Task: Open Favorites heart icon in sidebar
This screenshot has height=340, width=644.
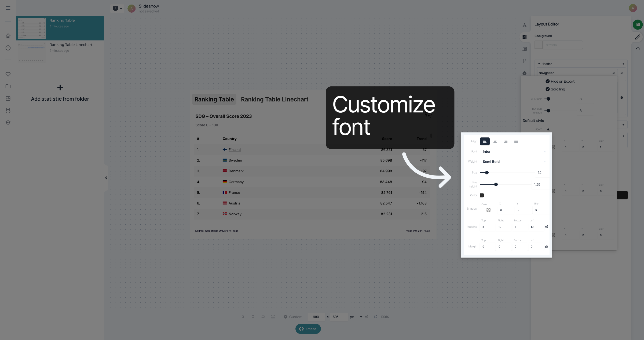Action: (8, 74)
